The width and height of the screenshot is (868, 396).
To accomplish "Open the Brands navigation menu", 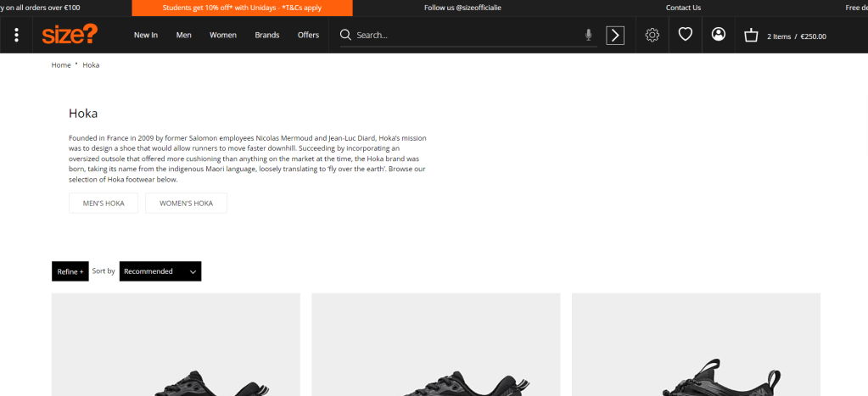I will pyautogui.click(x=266, y=36).
